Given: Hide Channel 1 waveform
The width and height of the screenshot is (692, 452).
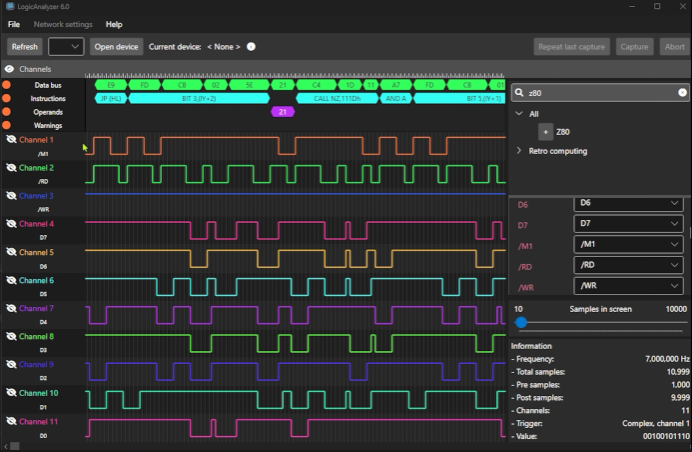Looking at the screenshot, I should [x=11, y=141].
